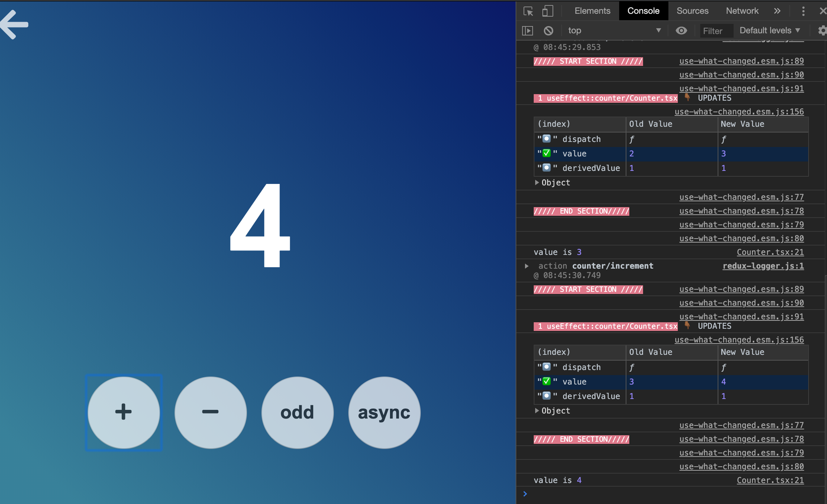Open the console settings gear
This screenshot has height=504, width=827.
(822, 31)
